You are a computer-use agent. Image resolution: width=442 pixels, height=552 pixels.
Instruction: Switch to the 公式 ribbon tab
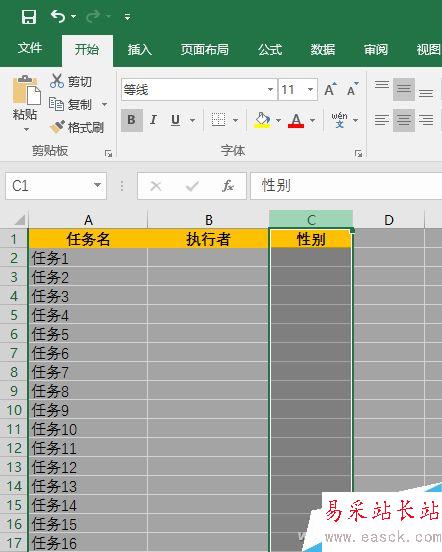click(270, 49)
